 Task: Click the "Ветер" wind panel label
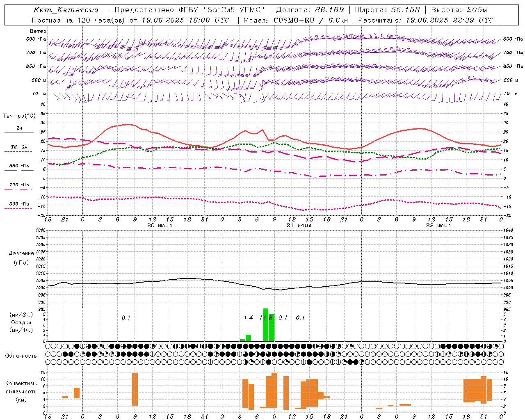pos(38,31)
